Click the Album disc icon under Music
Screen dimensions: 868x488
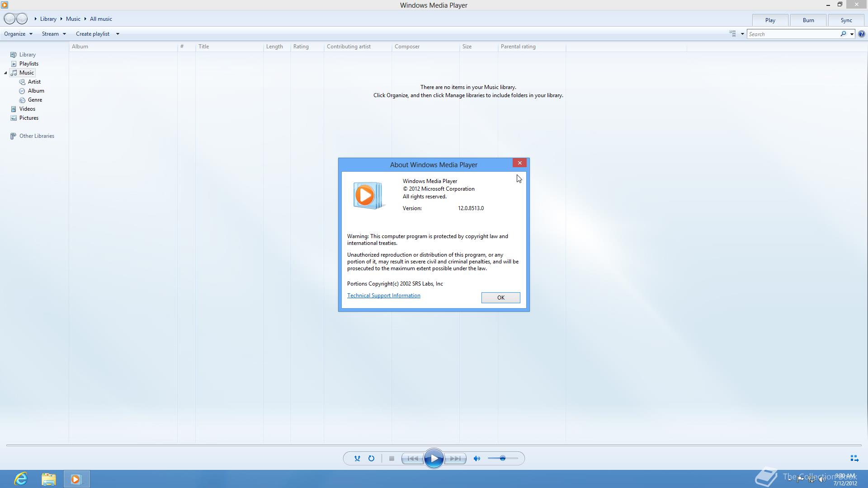coord(22,91)
